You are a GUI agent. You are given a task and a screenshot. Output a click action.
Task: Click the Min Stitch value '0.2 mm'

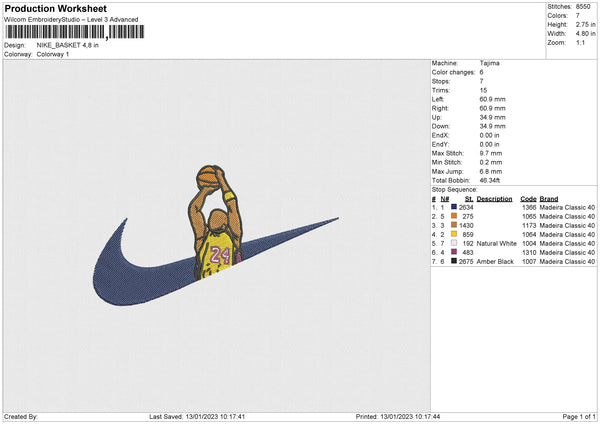click(491, 163)
